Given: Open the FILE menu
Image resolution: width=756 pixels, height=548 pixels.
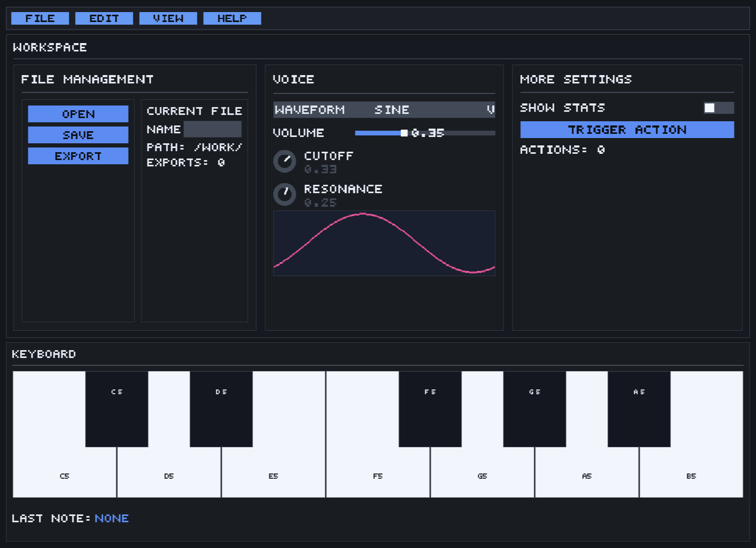Looking at the screenshot, I should coord(40,18).
